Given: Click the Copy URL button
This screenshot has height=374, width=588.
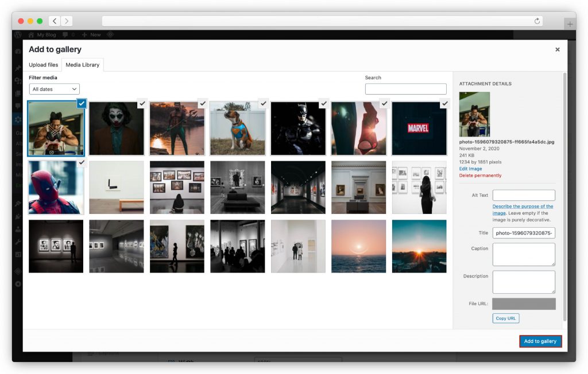Looking at the screenshot, I should pos(505,318).
